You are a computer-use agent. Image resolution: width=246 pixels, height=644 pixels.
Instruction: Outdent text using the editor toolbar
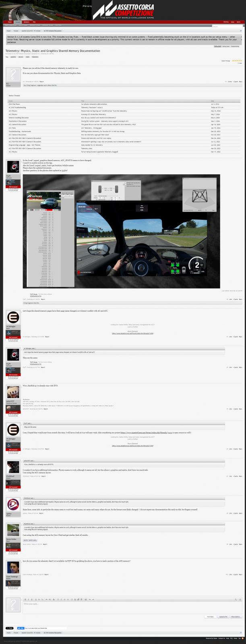pyautogui.click(x=64, y=599)
